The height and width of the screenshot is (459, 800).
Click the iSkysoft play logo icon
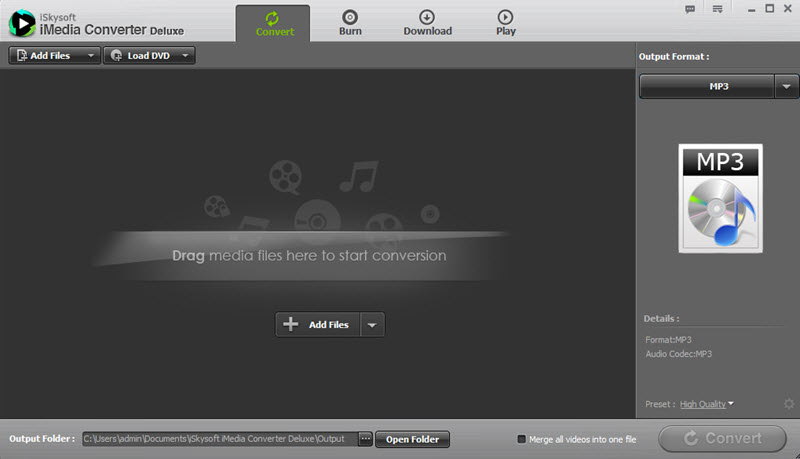[x=19, y=23]
